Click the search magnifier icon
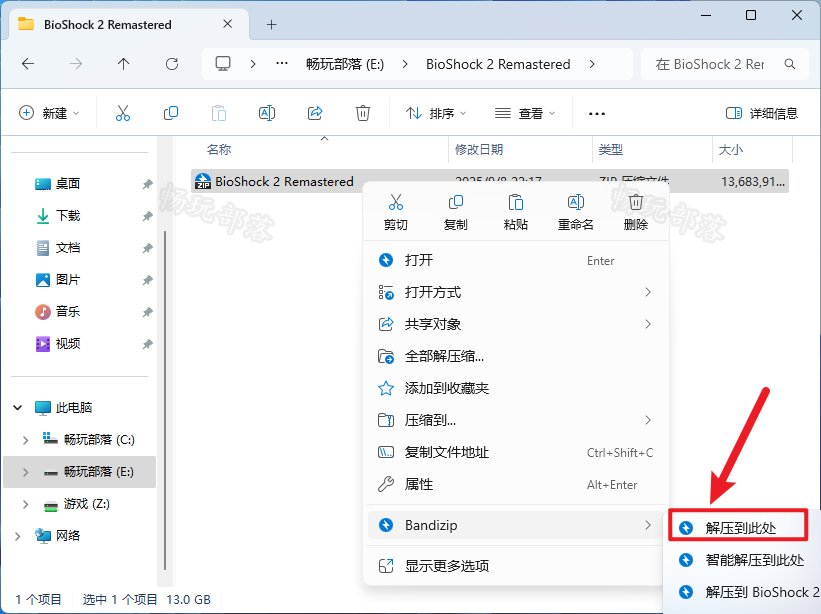Screen dimensions: 821x614 pos(790,64)
